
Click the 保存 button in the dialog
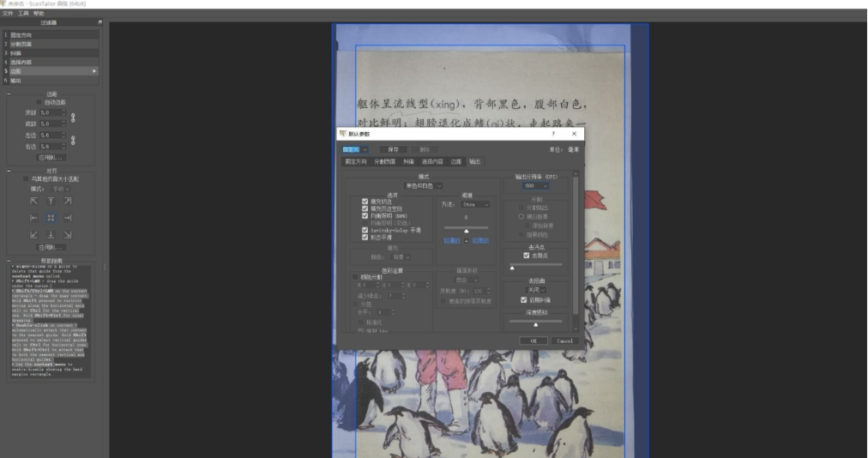[x=393, y=149]
